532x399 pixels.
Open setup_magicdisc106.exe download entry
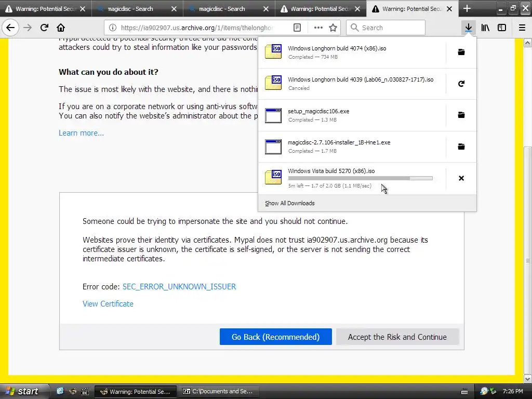pos(352,115)
